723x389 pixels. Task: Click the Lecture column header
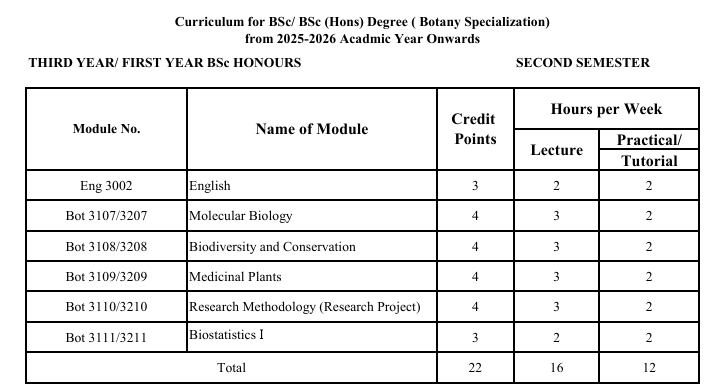pos(557,150)
